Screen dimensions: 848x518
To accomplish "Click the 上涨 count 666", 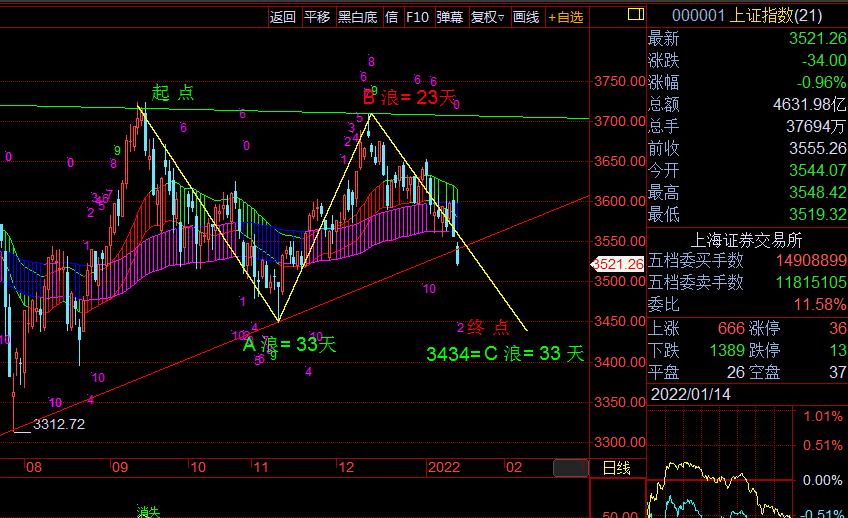I will click(x=731, y=328).
